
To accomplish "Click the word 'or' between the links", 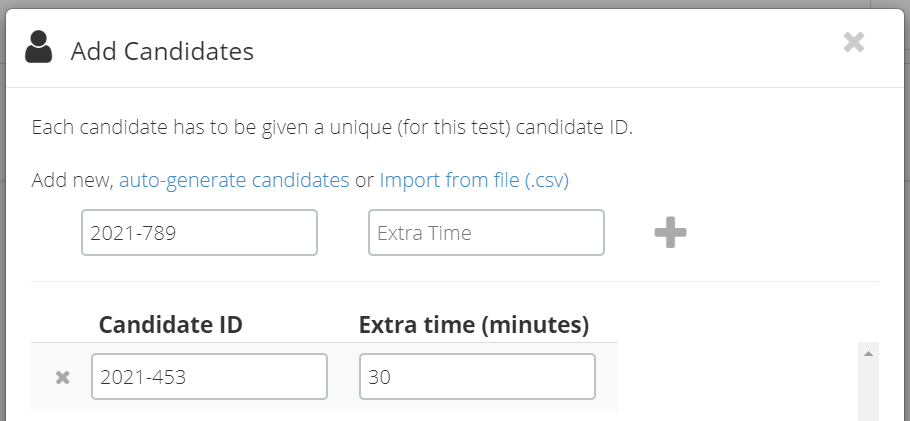I will point(364,181).
